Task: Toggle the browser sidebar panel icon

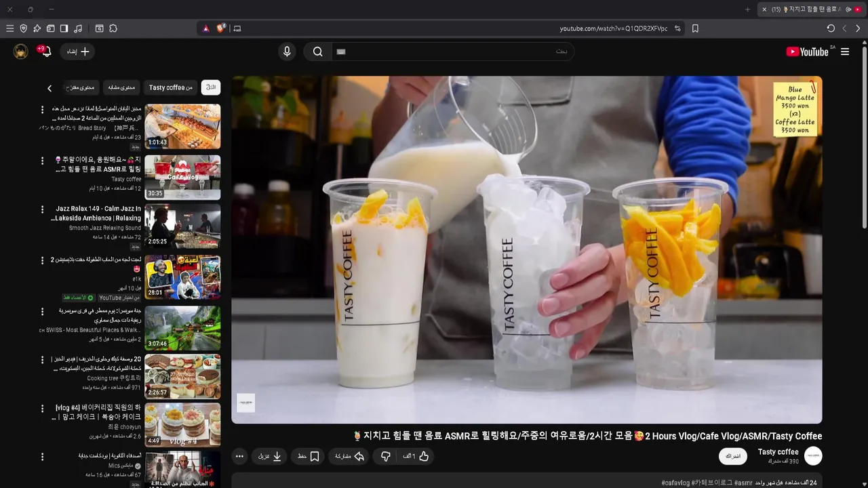Action: click(x=64, y=28)
